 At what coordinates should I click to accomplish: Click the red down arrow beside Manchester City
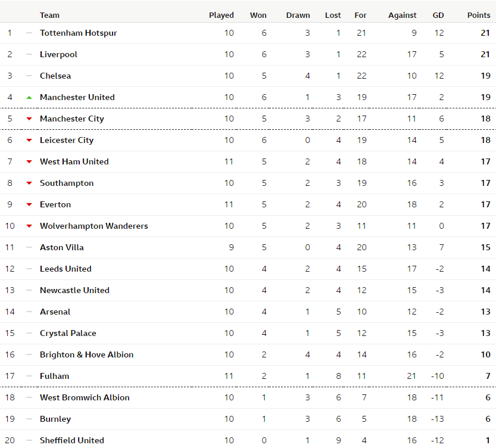click(29, 119)
